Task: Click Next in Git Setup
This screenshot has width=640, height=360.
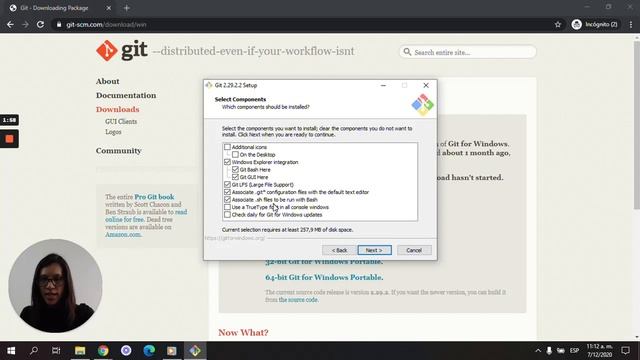Action: (x=374, y=250)
